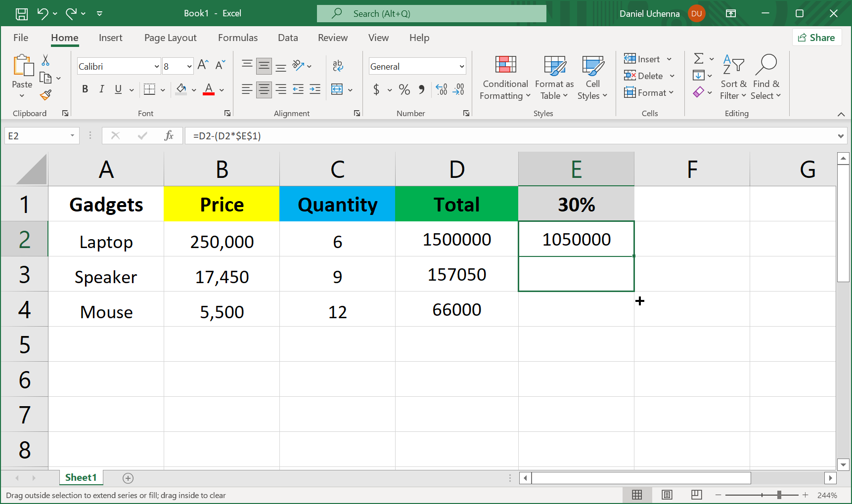Click the Insert Function fx icon
Image resolution: width=852 pixels, height=504 pixels.
[169, 135]
